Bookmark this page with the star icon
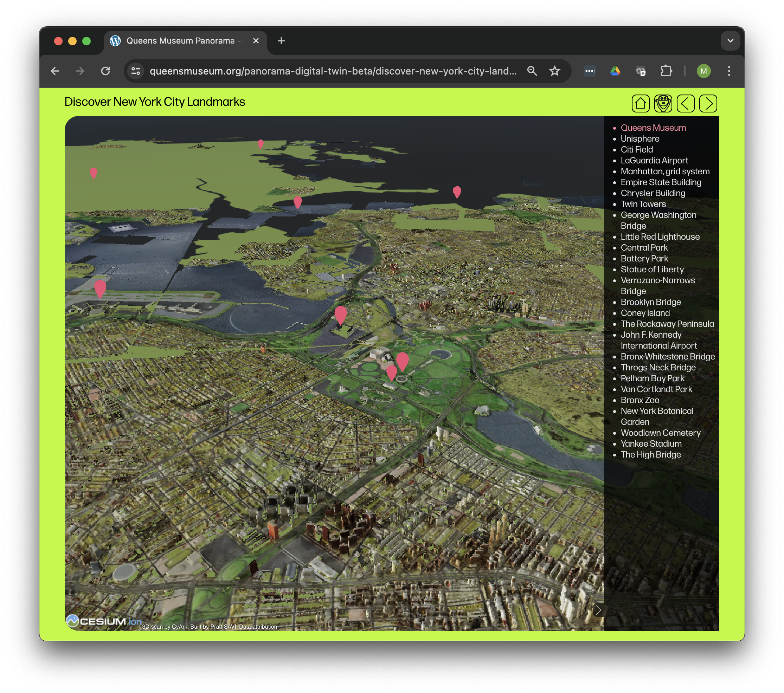This screenshot has height=693, width=784. tap(555, 71)
